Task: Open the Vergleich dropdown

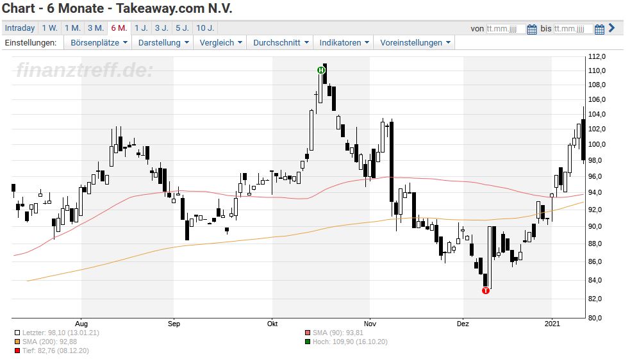Action: (x=220, y=42)
